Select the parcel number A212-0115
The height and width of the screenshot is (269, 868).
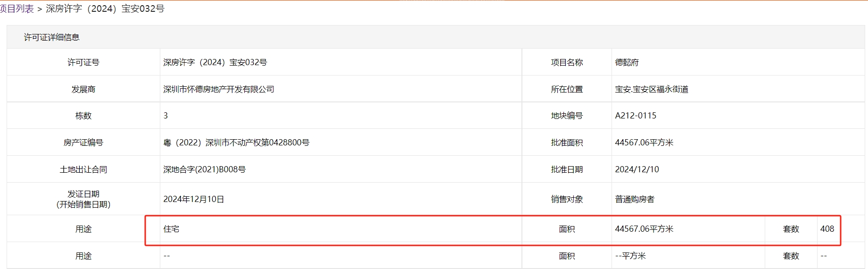[x=636, y=116]
